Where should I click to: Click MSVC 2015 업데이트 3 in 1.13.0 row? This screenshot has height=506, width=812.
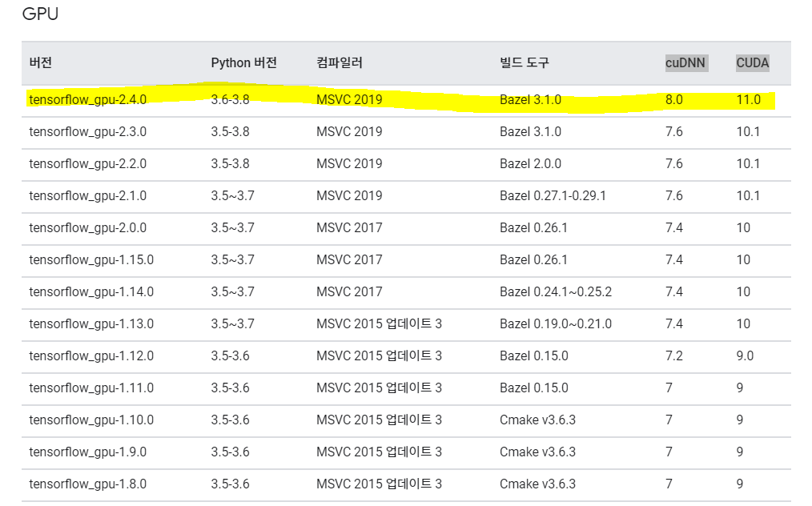click(x=379, y=324)
